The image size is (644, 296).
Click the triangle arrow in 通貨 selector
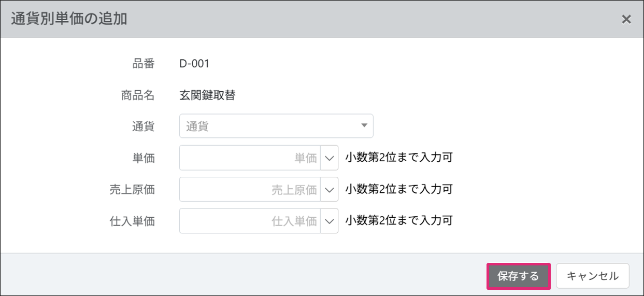coord(364,125)
